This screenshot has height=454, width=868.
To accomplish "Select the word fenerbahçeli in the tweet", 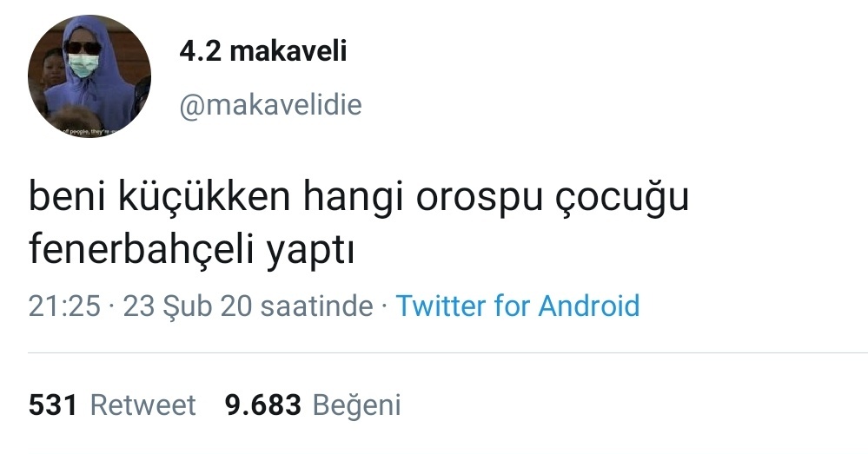I will coord(141,249).
